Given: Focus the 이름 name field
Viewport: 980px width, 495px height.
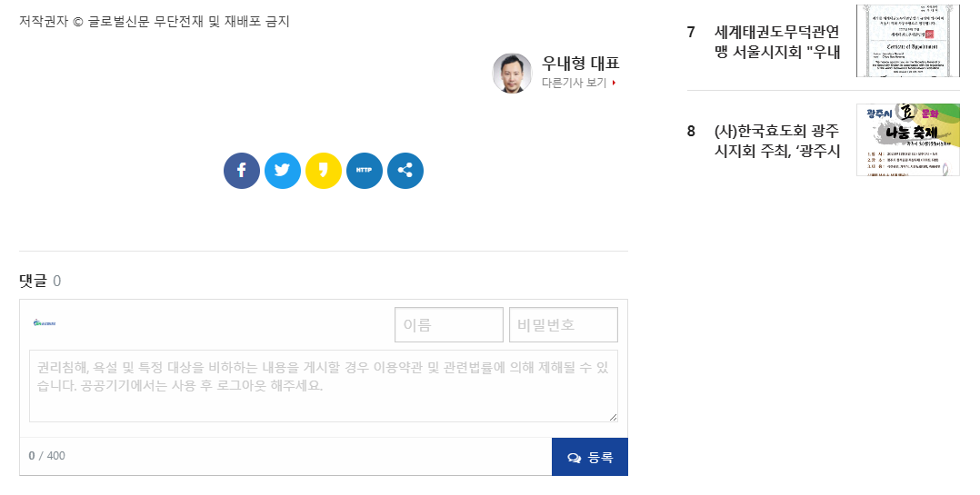Looking at the screenshot, I should coord(448,325).
